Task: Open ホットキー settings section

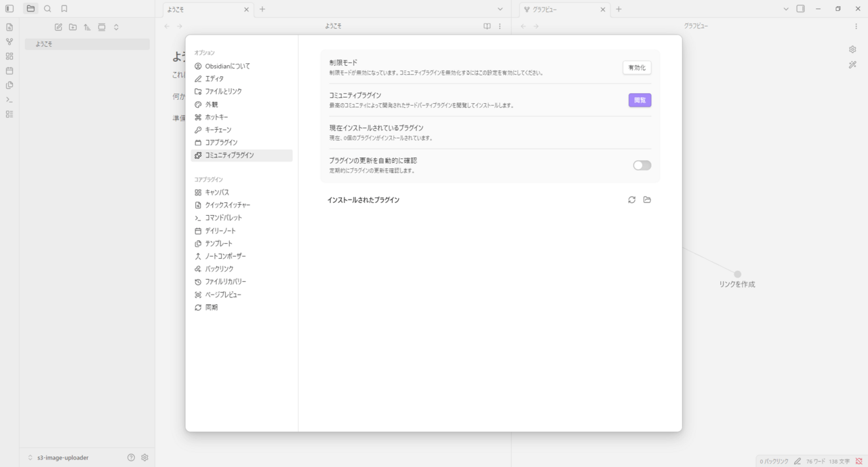Action: pyautogui.click(x=241, y=117)
